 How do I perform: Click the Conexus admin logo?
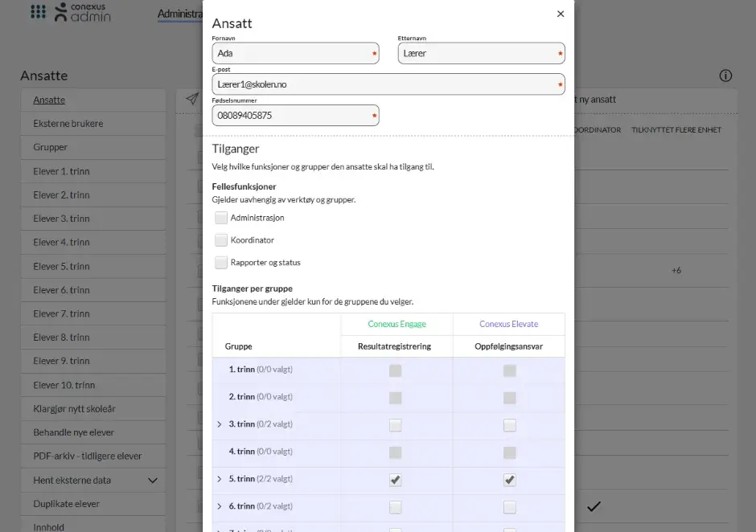coord(83,12)
